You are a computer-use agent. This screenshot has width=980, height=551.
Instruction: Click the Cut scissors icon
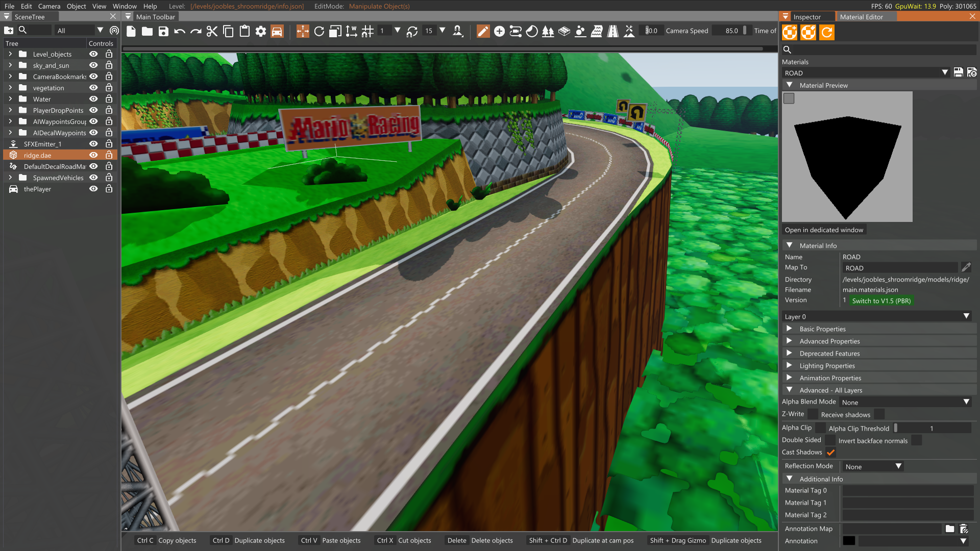pyautogui.click(x=212, y=32)
